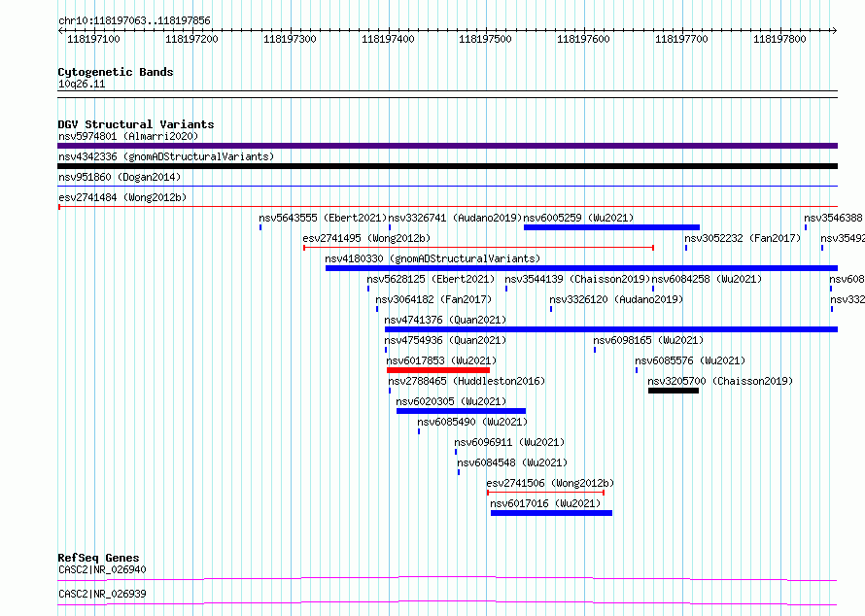Select DGV Structural Variants track title
The width and height of the screenshot is (865, 616).
pos(136,124)
